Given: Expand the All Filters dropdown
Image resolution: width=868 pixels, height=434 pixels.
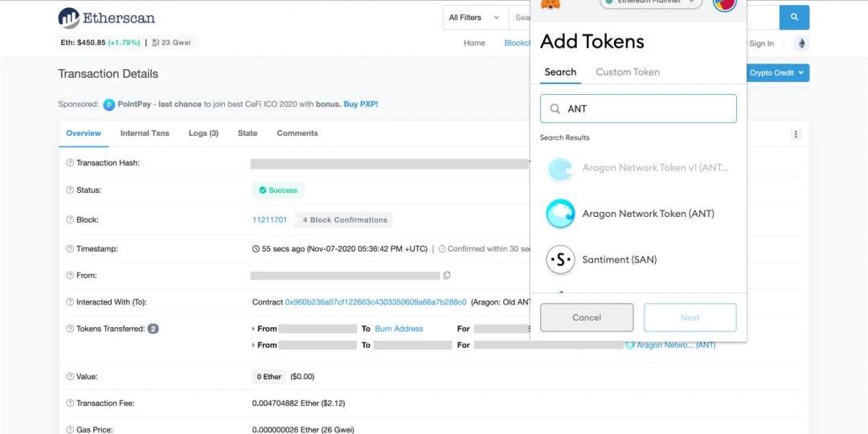Looking at the screenshot, I should tap(474, 18).
